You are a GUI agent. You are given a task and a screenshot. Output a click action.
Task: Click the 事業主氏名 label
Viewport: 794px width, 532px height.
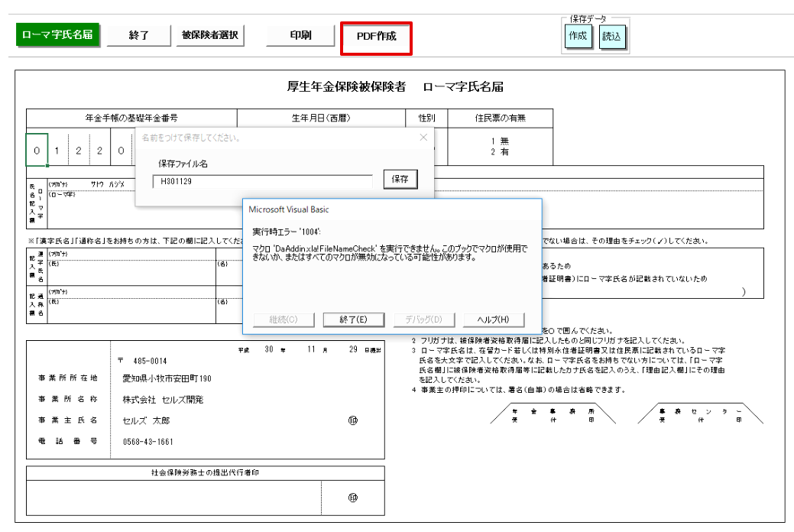pyautogui.click(x=68, y=420)
